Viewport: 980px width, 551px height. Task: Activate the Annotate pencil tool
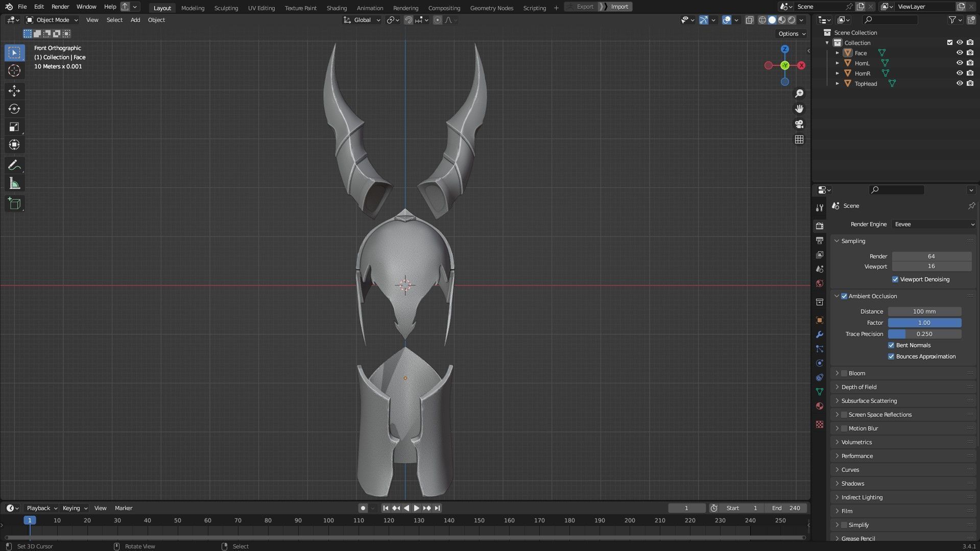14,165
